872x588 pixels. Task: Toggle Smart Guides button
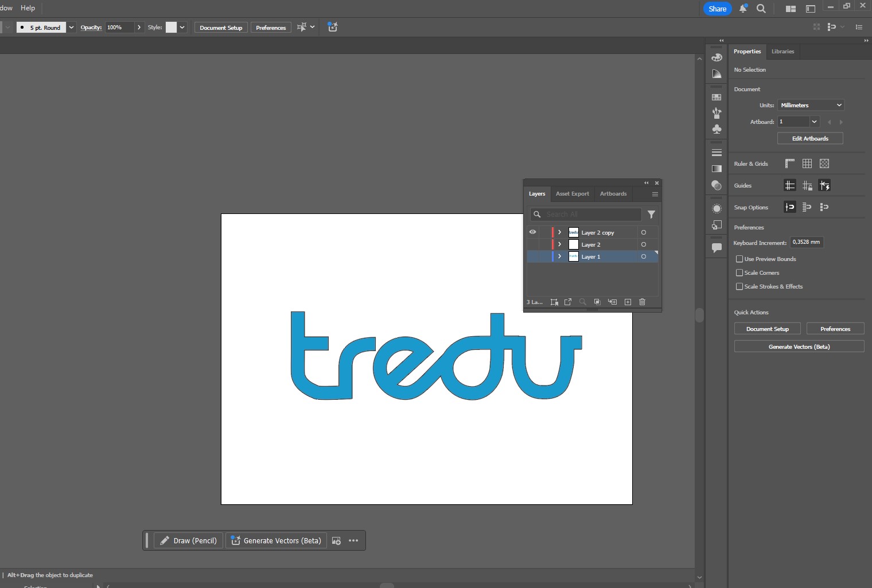[x=824, y=185]
